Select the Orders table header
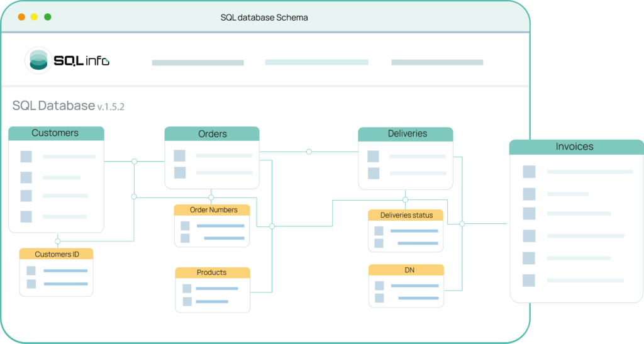 (212, 134)
